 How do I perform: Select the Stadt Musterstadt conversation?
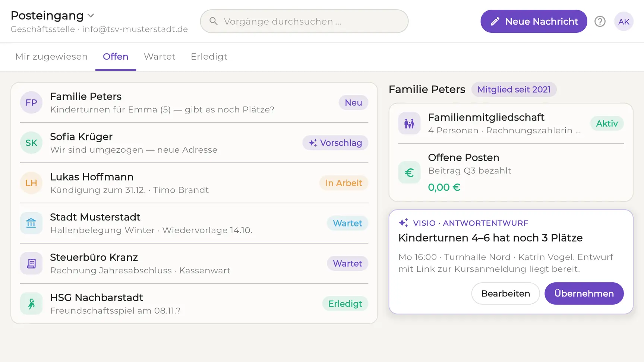(194, 223)
